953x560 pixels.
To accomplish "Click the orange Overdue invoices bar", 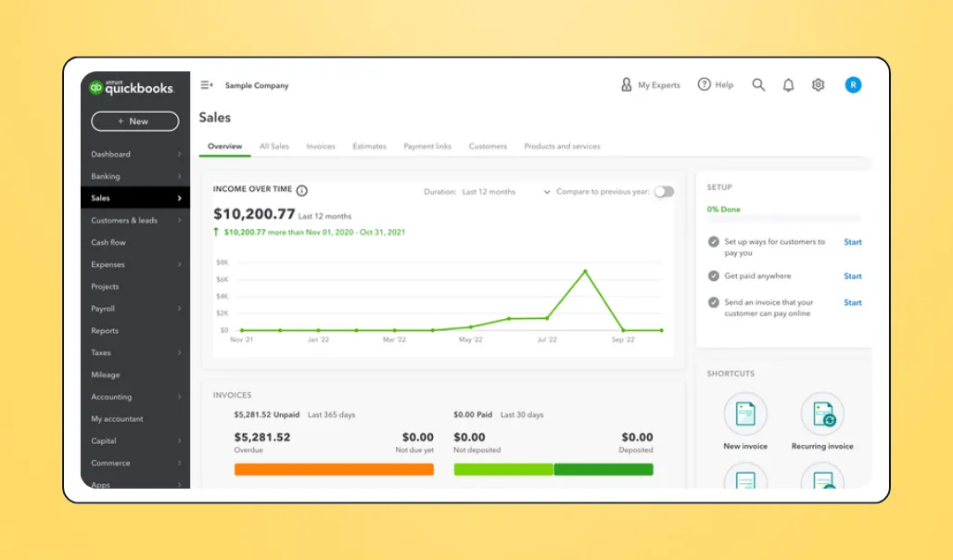I will tap(333, 469).
